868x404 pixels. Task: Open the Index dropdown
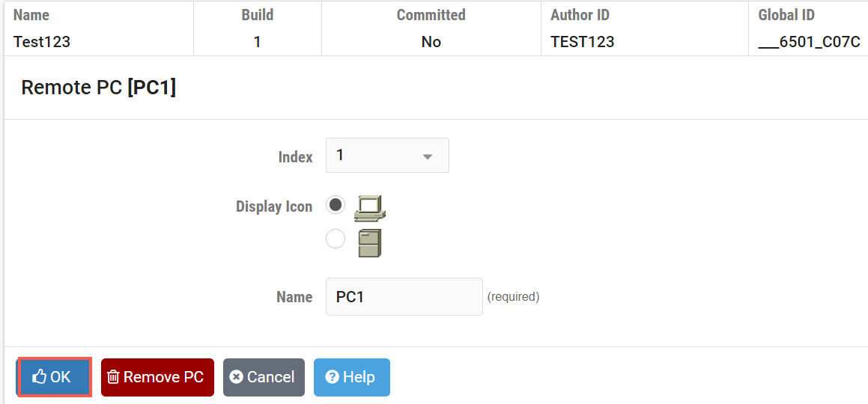(x=387, y=156)
